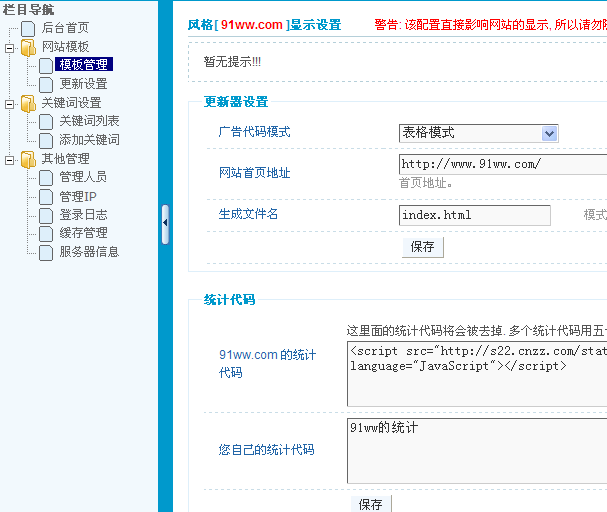Go to 后台首页

click(x=65, y=27)
